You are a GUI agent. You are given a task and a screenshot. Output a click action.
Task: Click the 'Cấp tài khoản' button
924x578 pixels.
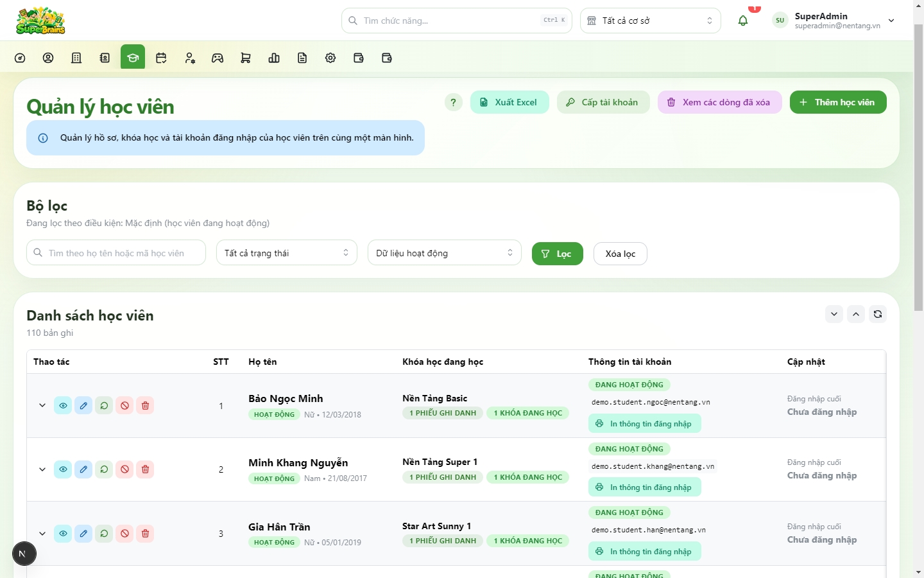point(603,102)
